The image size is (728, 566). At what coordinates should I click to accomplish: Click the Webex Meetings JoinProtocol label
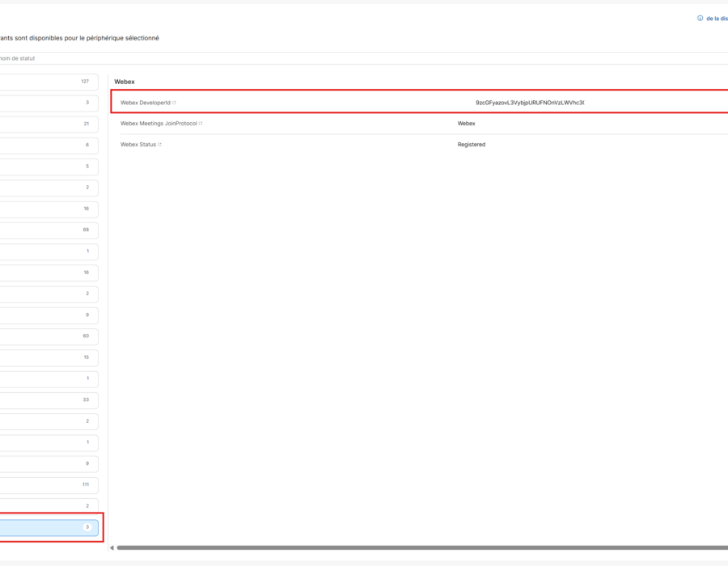(159, 124)
